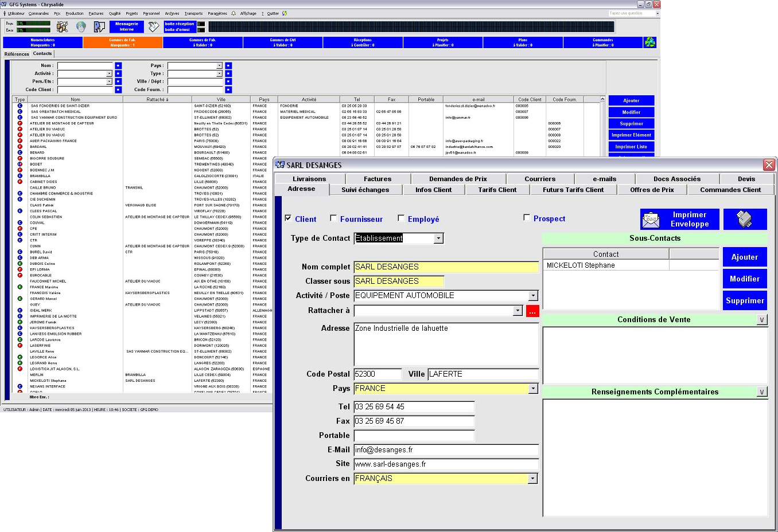Click blue filter button next to Type filter
778x532 pixels.
point(228,74)
